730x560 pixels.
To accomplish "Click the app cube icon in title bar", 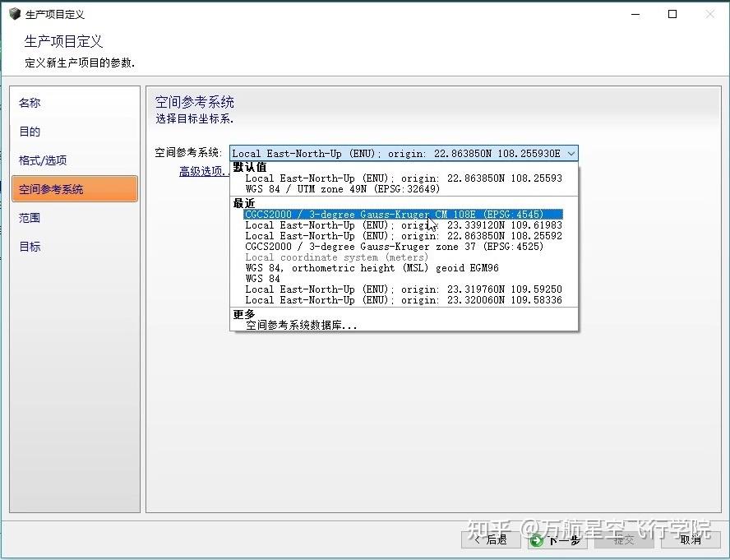I will [x=15, y=14].
